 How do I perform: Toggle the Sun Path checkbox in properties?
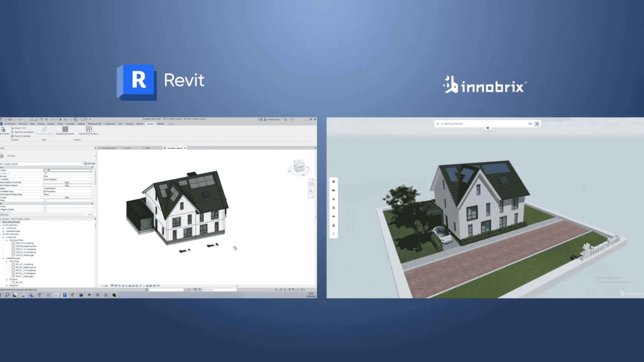[x=45, y=200]
